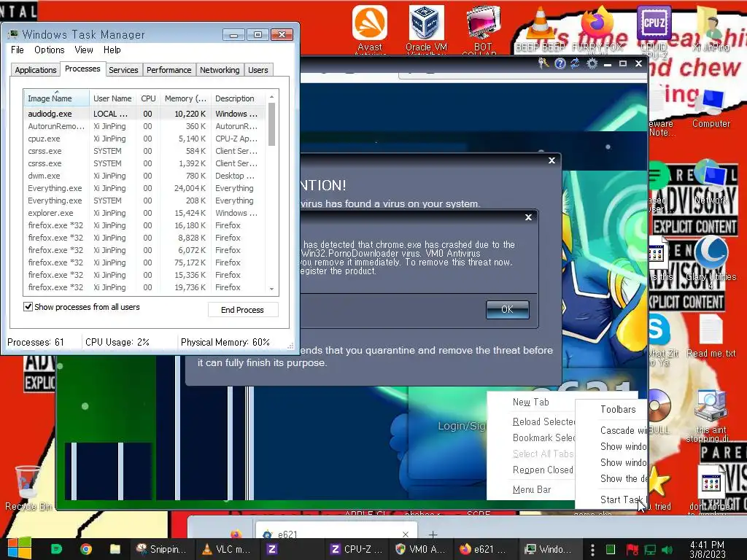Image resolution: width=747 pixels, height=560 pixels.
Task: Switch to Snipping Tool taskbar button
Action: (161, 549)
